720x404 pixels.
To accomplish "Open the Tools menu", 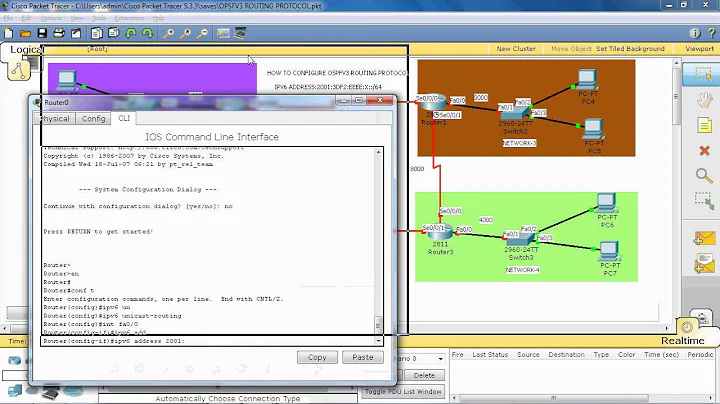I will point(99,18).
